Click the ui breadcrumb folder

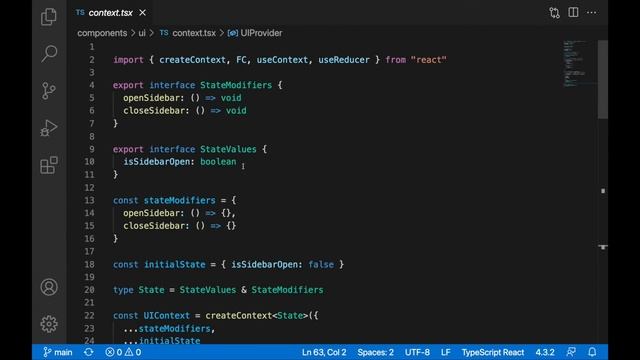click(x=142, y=33)
